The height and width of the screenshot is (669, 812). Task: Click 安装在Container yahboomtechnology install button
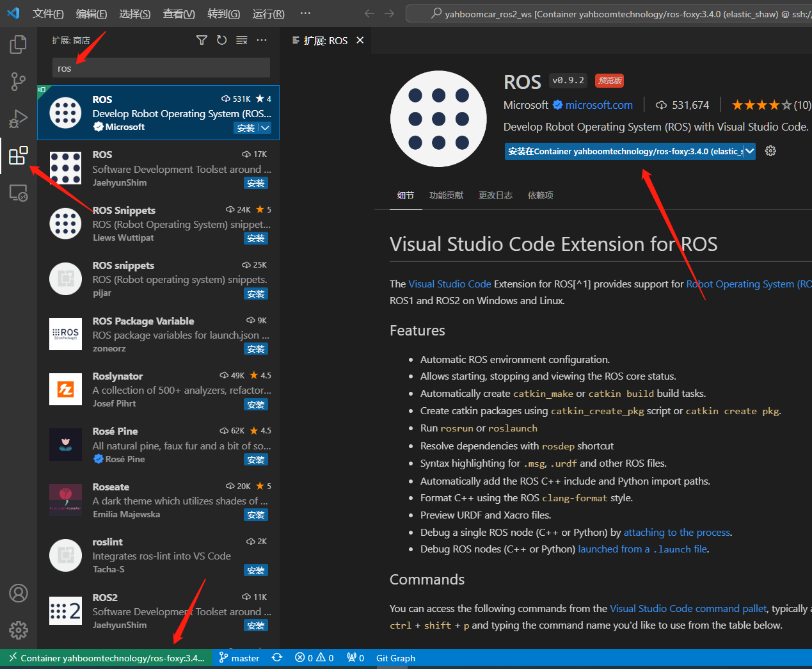pos(625,151)
